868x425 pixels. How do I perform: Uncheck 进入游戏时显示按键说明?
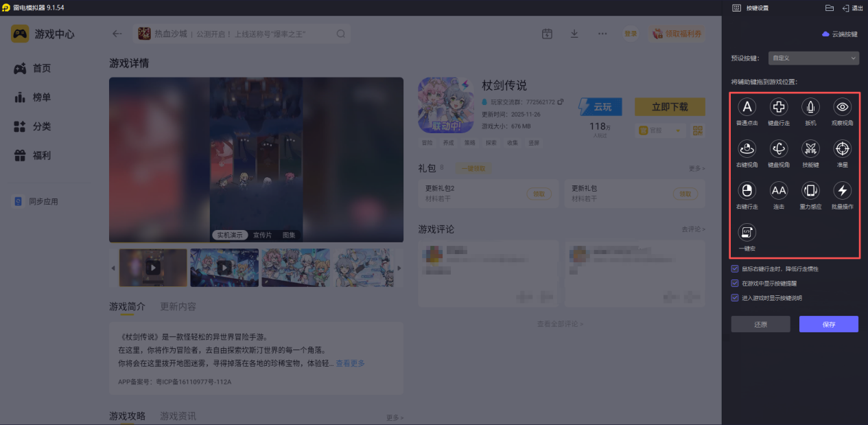tap(736, 297)
